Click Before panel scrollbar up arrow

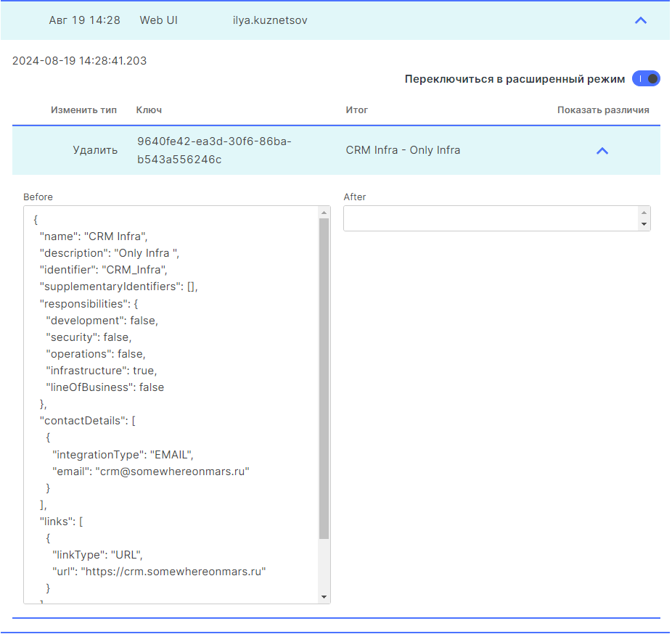tap(324, 213)
